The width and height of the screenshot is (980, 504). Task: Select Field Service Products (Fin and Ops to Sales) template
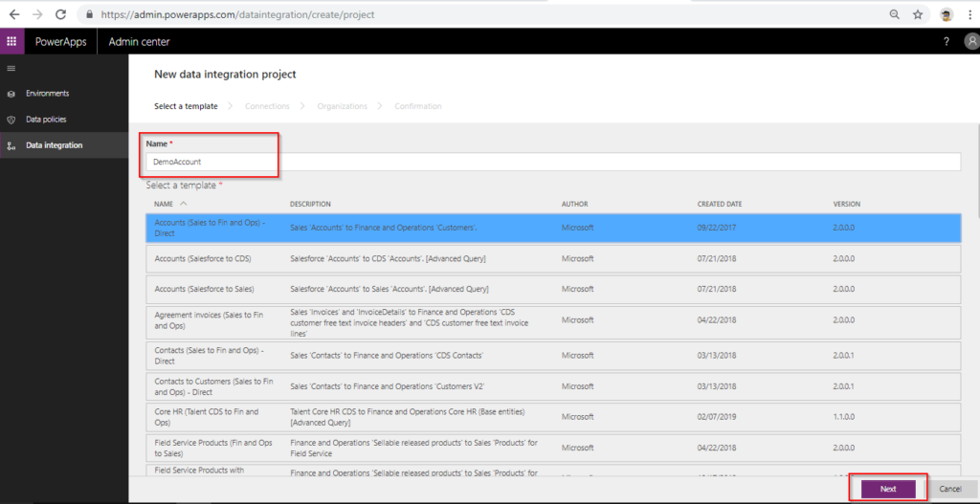click(x=553, y=448)
